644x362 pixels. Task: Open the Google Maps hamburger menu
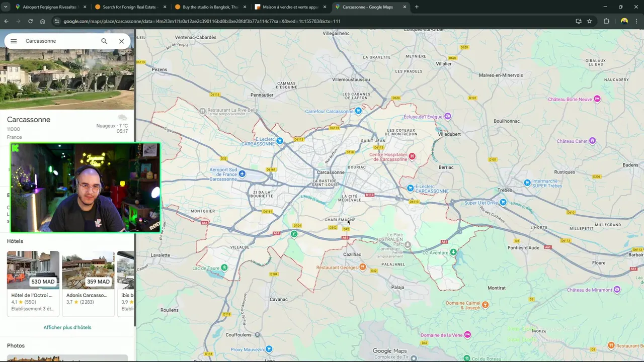(x=14, y=41)
